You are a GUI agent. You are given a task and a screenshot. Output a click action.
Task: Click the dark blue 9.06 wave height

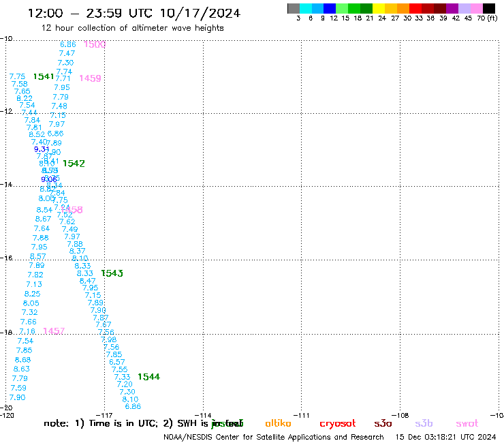coord(49,179)
